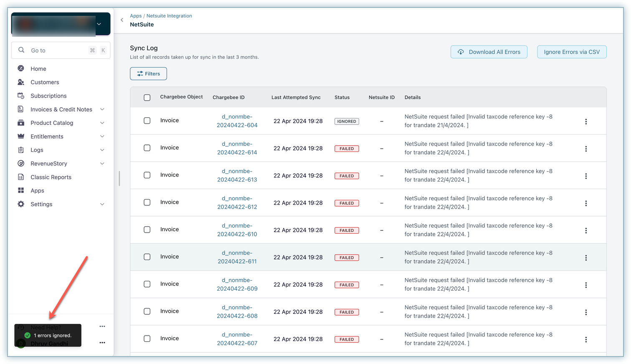This screenshot has width=631, height=364.
Task: Open row actions for invoice 20240422-607
Action: tap(586, 340)
